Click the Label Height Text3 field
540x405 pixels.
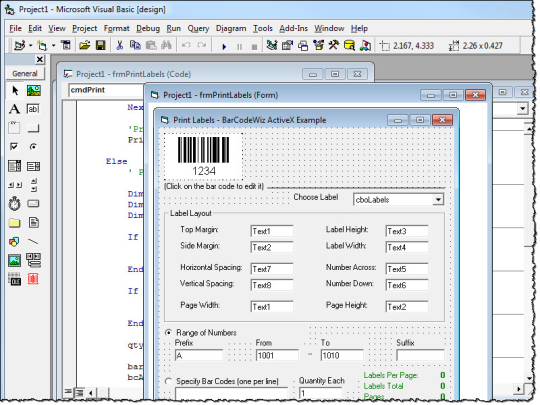(407, 231)
